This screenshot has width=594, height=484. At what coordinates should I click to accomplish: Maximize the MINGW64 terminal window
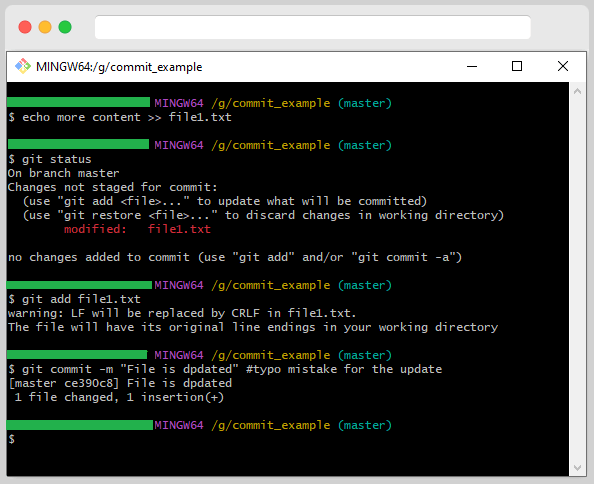point(517,66)
